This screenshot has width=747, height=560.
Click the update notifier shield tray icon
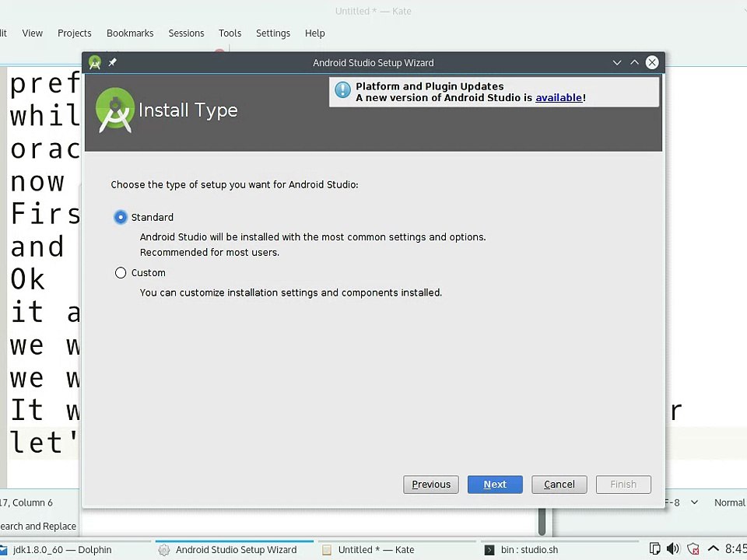coord(693,549)
